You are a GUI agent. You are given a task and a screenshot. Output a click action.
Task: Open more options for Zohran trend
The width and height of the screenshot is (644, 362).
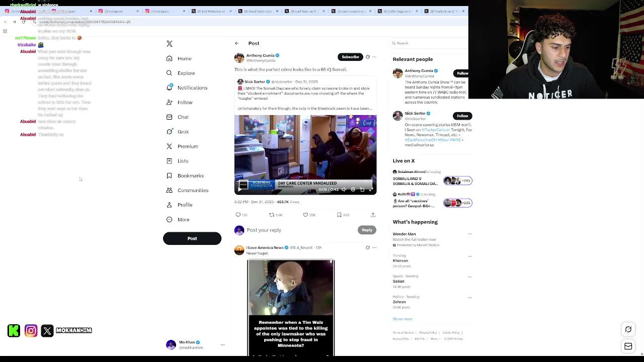[470, 298]
